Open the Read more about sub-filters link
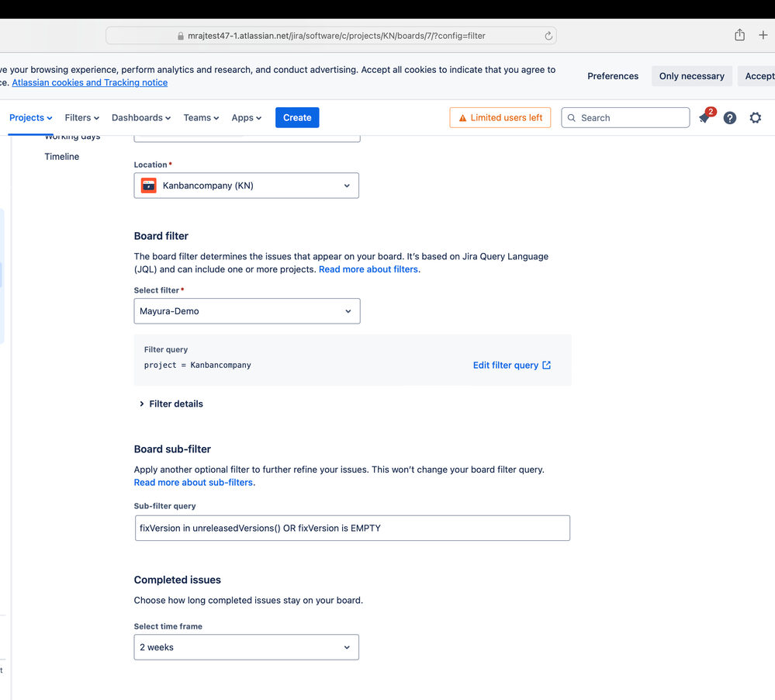The width and height of the screenshot is (775, 700). (x=193, y=483)
